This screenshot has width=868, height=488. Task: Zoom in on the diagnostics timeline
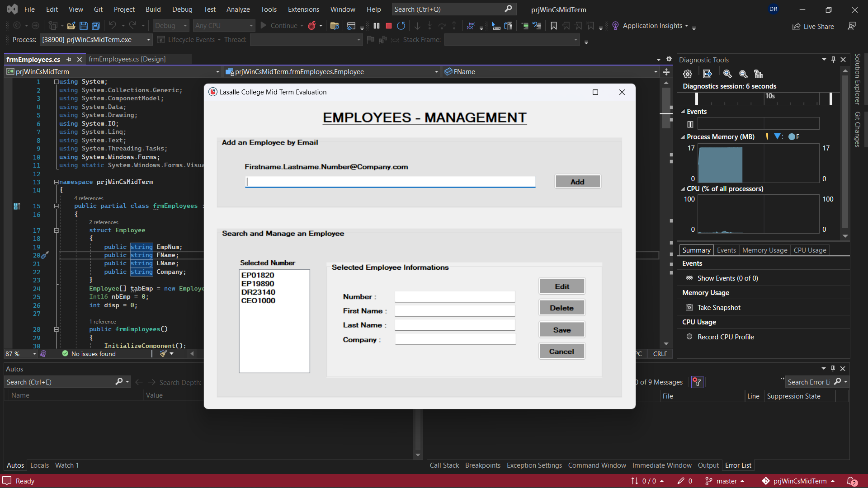point(727,74)
